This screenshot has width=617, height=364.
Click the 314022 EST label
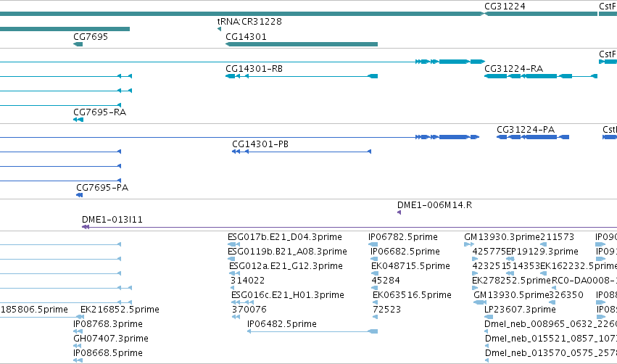247,281
